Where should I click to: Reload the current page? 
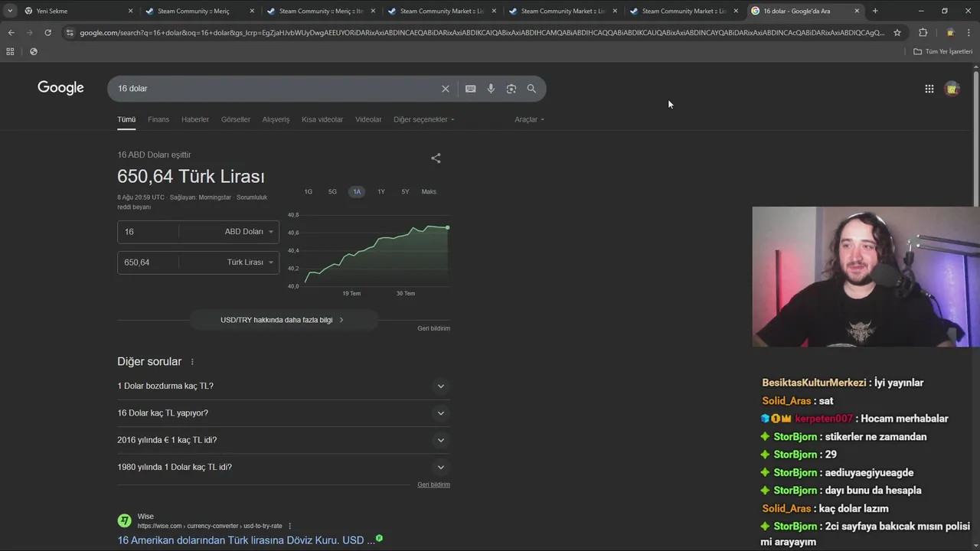47,33
